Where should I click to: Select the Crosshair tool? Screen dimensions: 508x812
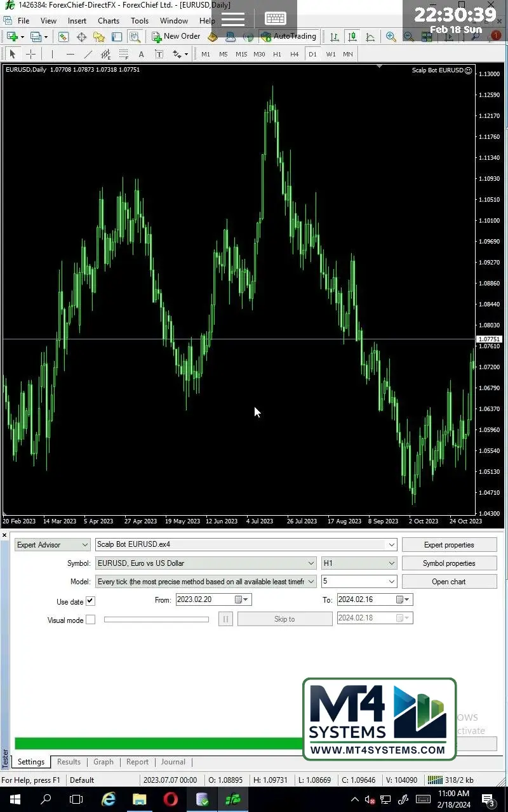(30, 54)
